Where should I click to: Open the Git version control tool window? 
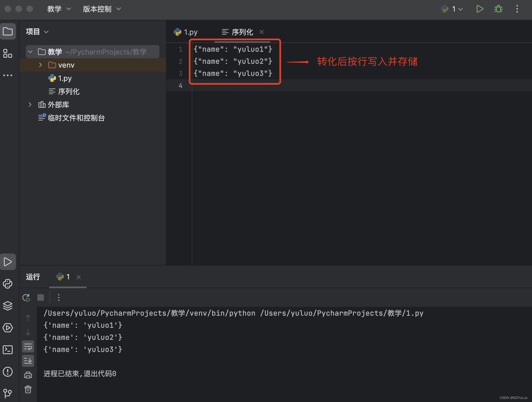[x=8, y=393]
